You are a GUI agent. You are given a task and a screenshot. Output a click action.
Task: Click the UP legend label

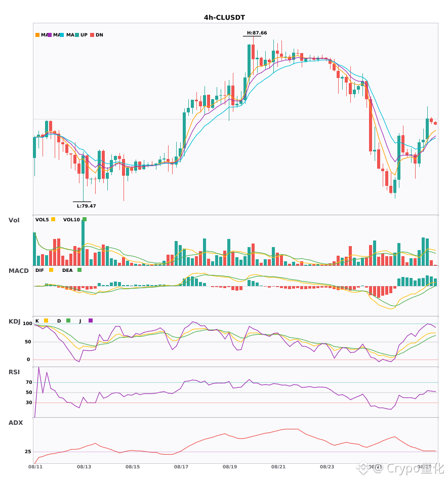point(84,35)
